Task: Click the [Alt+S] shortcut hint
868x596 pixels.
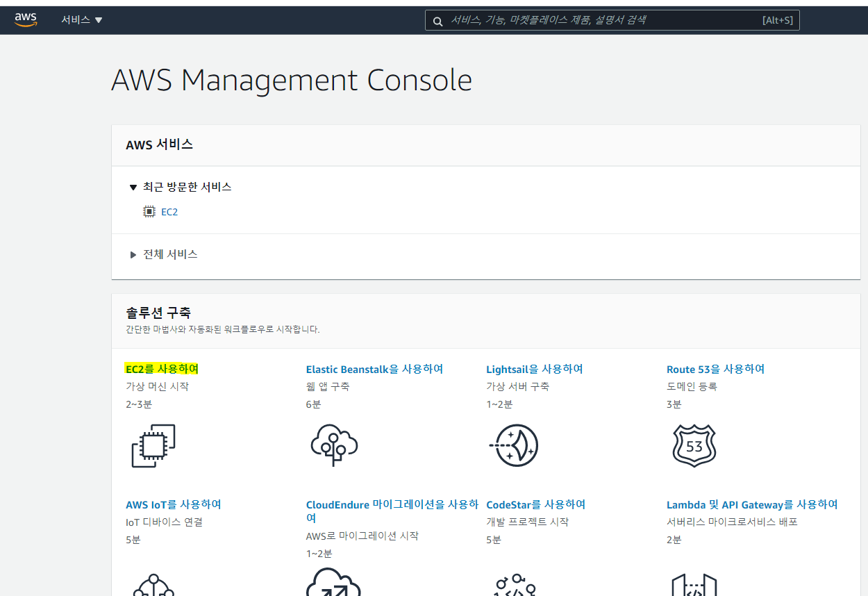Action: click(x=777, y=20)
